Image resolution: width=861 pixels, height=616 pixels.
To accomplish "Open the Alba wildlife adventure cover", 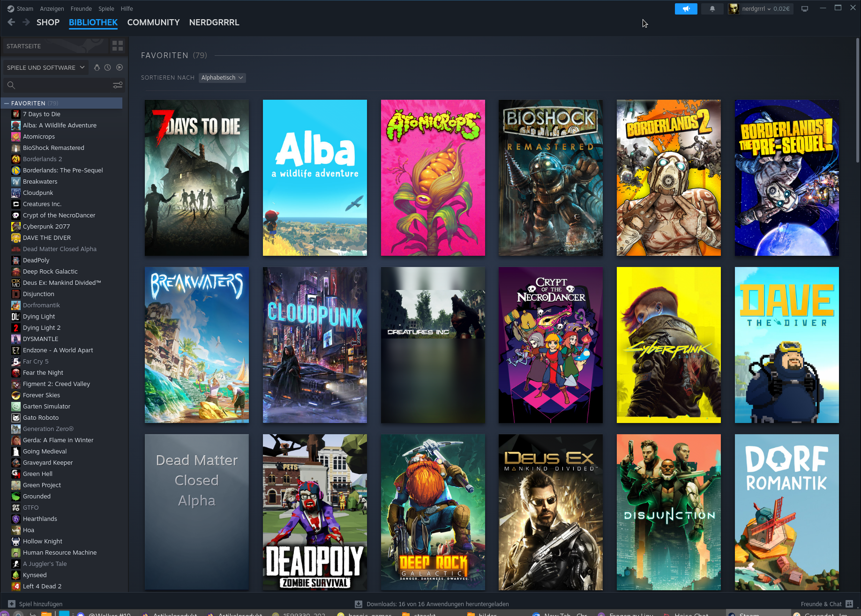I will (x=315, y=178).
